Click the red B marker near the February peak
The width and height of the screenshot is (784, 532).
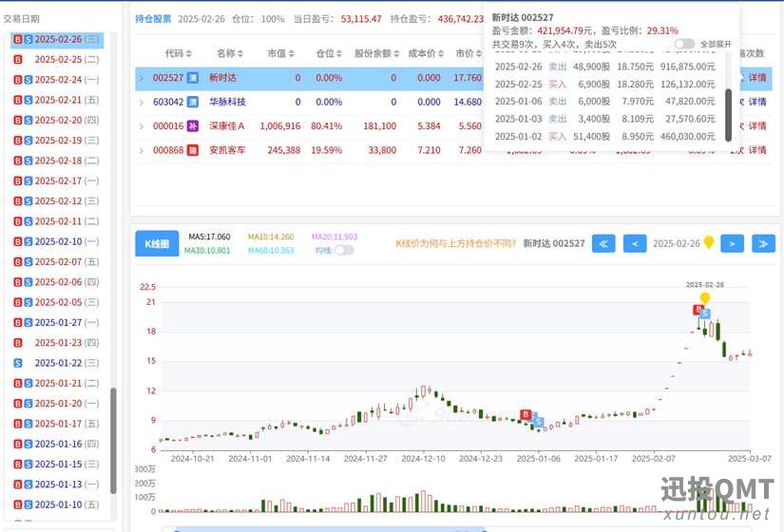point(698,310)
